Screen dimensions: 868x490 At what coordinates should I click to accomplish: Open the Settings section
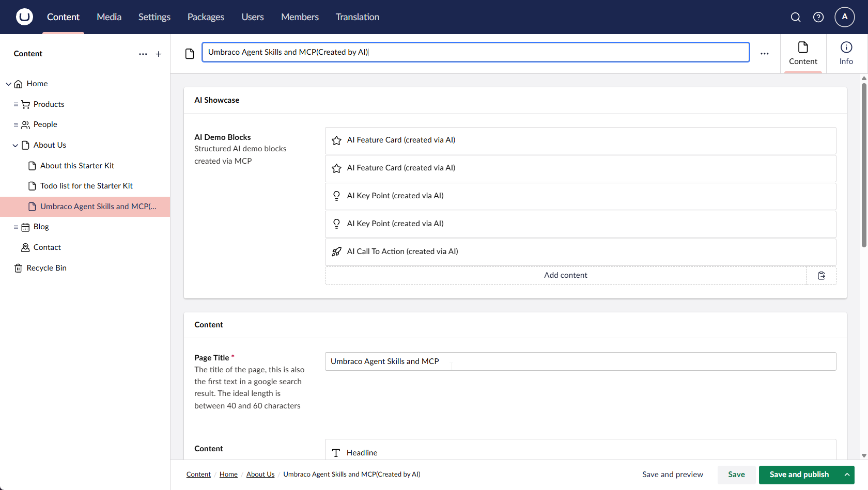pyautogui.click(x=154, y=17)
